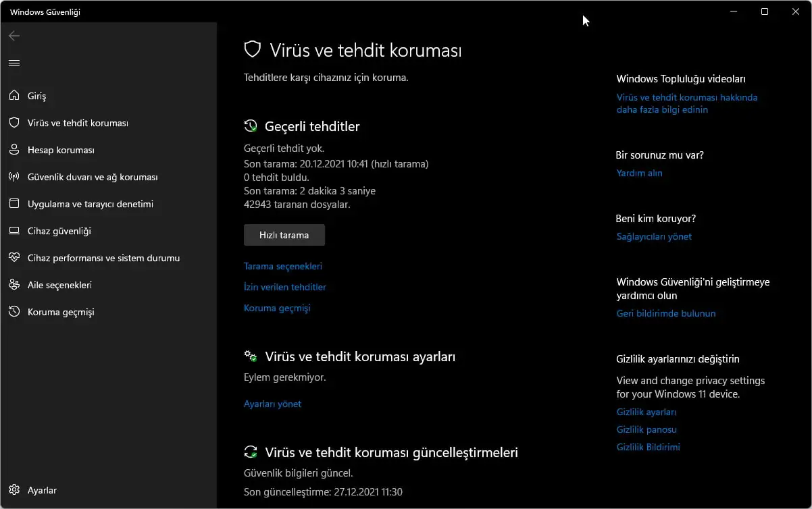Viewport: 812px width, 509px height.
Task: Open Güvenlik duvarı ve ağ koruması antenna icon
Action: coord(14,177)
